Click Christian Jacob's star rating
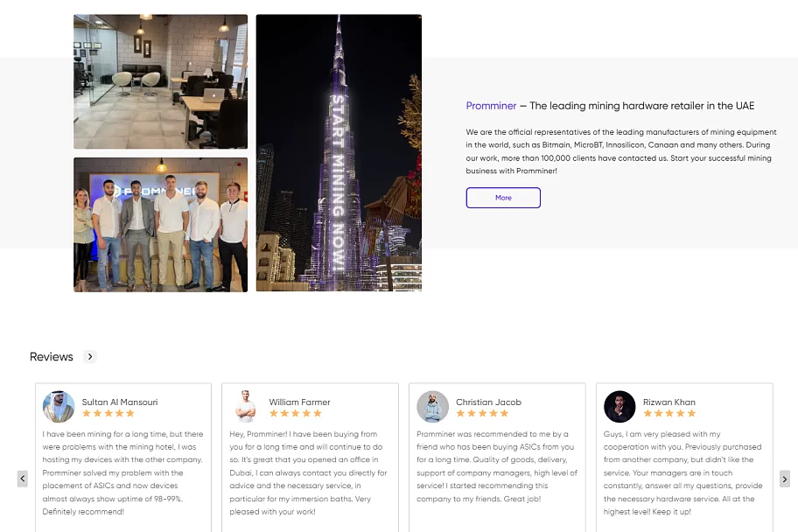Image resolution: width=798 pixels, height=532 pixels. click(x=482, y=413)
